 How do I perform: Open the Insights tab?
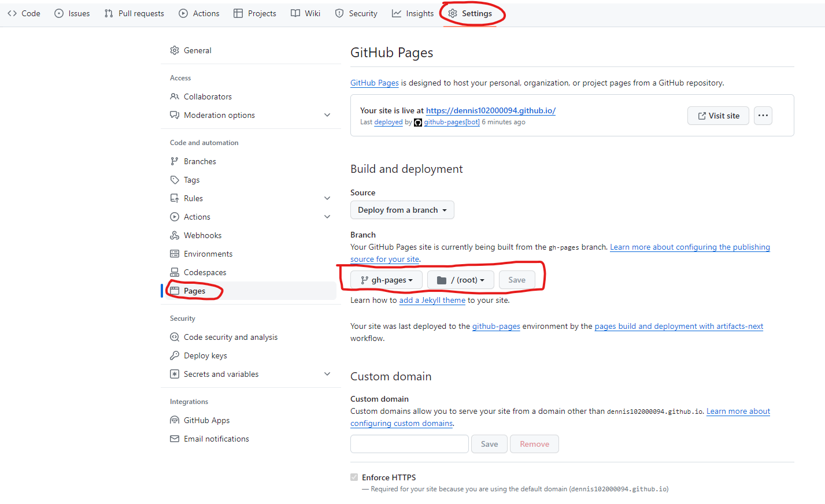click(x=413, y=13)
